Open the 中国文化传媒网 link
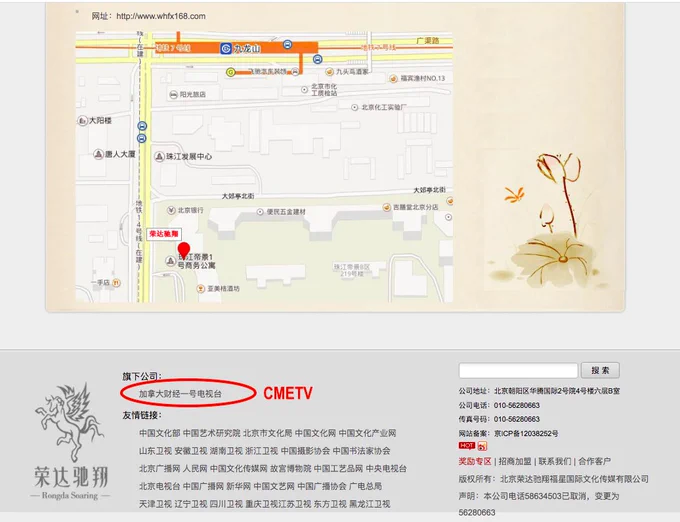 pyautogui.click(x=239, y=469)
